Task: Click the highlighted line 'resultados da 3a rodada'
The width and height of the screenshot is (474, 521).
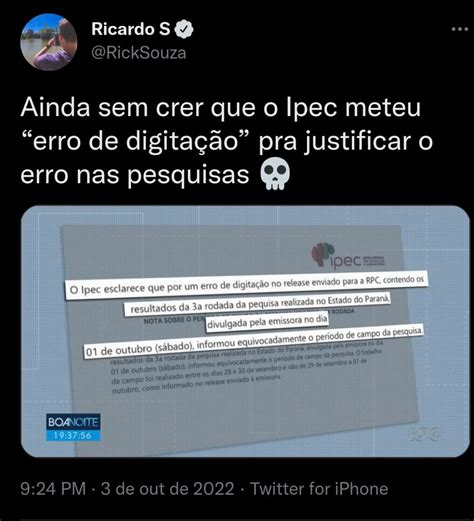Action: click(257, 305)
